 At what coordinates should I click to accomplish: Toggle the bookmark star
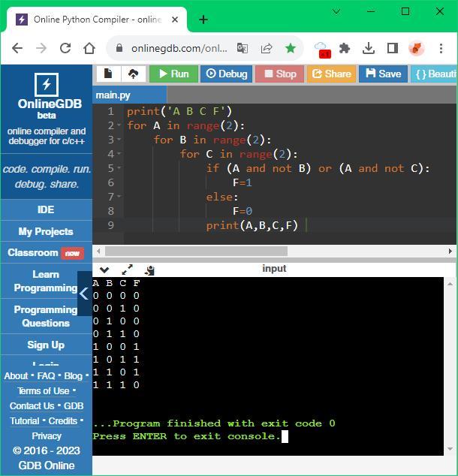point(291,48)
